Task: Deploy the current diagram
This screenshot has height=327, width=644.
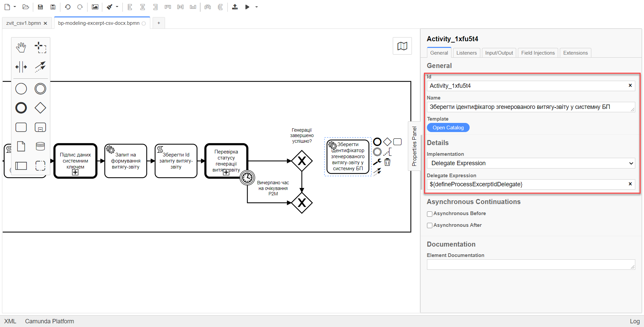Action: click(x=235, y=7)
